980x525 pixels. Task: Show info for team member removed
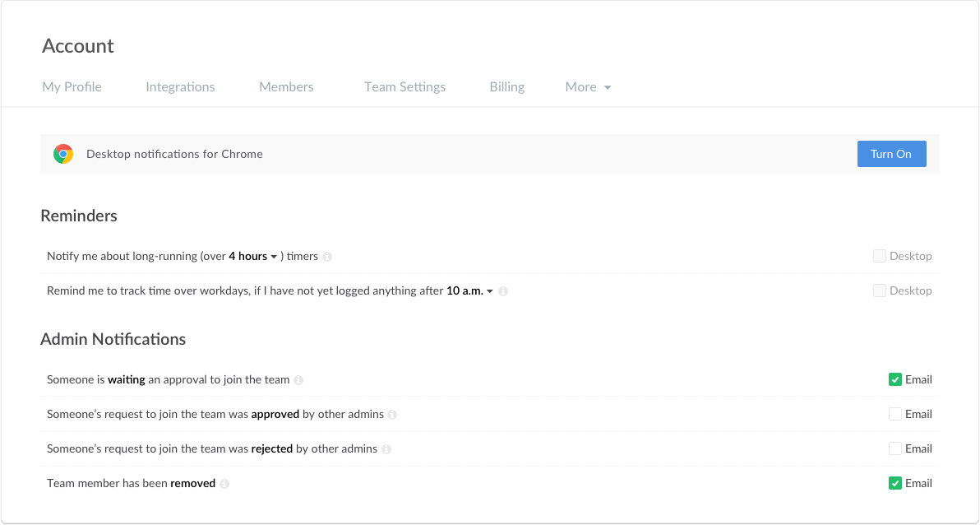tap(224, 484)
